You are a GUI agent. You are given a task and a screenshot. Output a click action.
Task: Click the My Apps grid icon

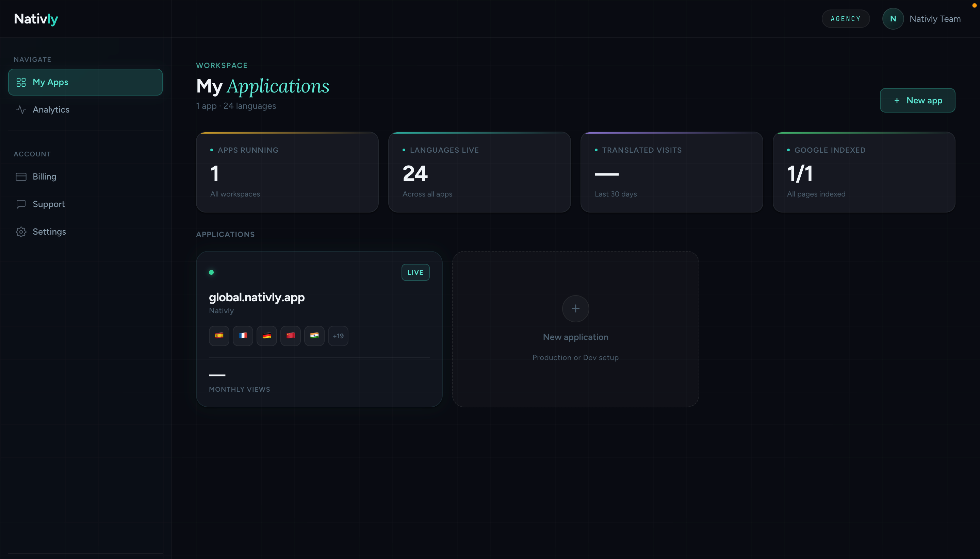point(21,82)
